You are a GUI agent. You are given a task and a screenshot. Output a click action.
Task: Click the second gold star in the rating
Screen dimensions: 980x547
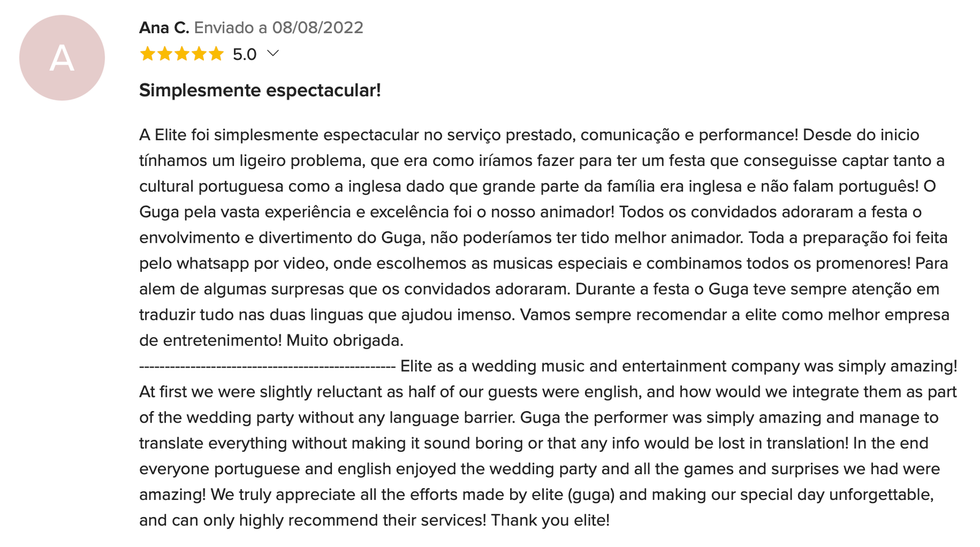(x=165, y=55)
